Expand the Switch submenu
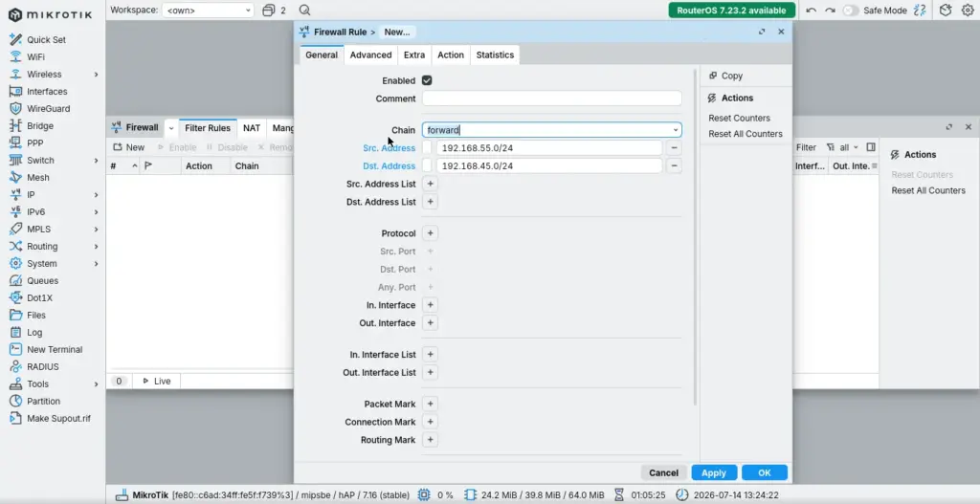The image size is (980, 504). (x=97, y=161)
